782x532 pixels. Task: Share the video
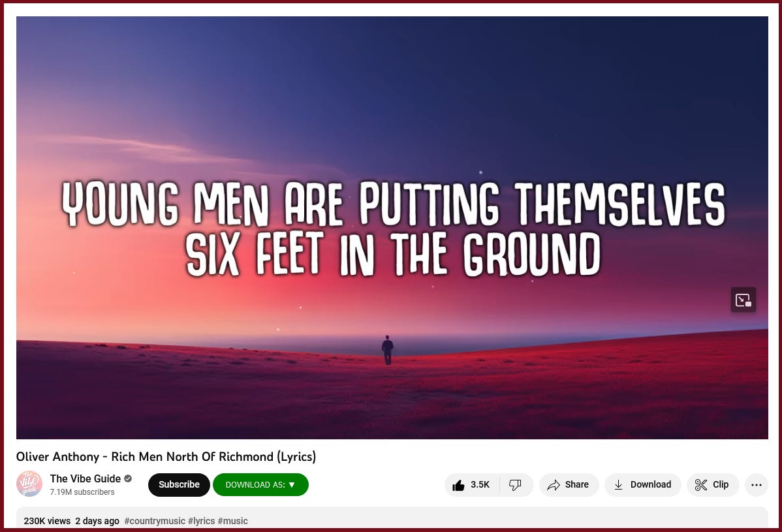pyautogui.click(x=569, y=484)
